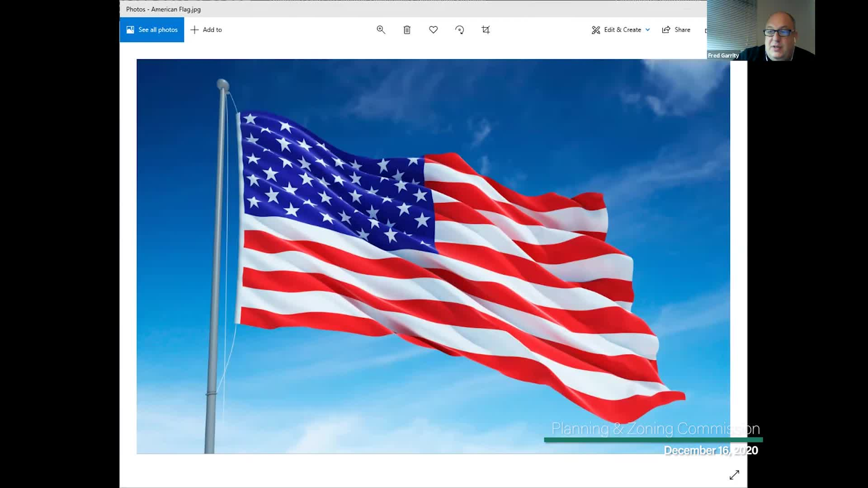Click the Share arrow icon

click(666, 30)
